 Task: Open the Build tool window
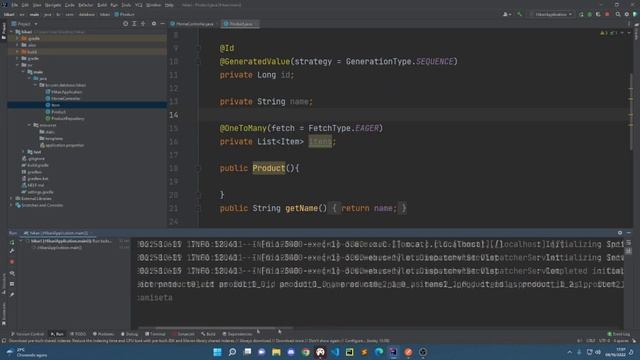[x=208, y=334]
